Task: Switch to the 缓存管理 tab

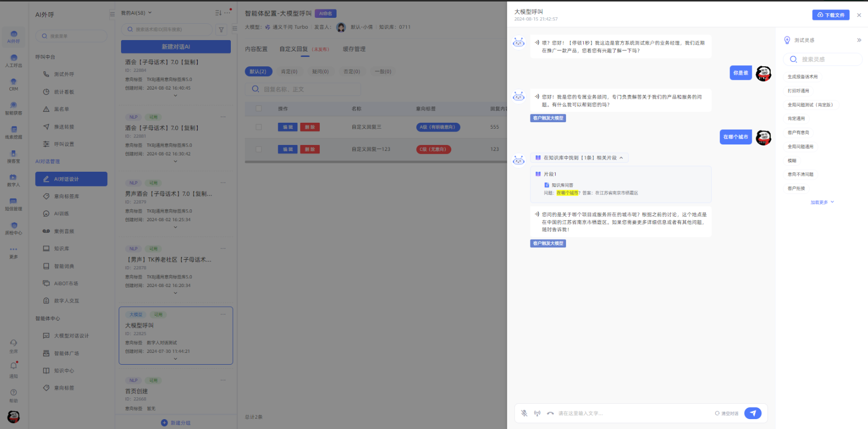Action: (354, 49)
